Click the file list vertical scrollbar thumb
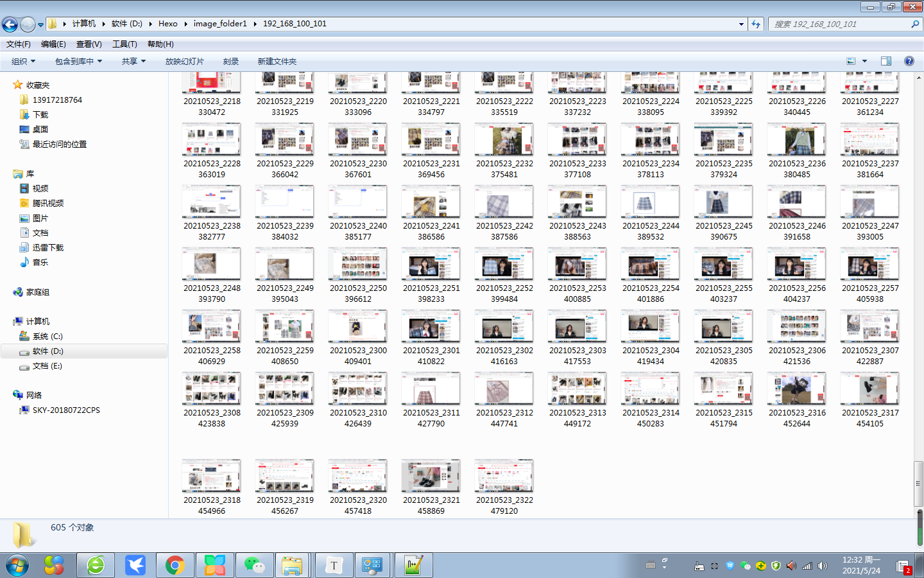 click(x=919, y=484)
